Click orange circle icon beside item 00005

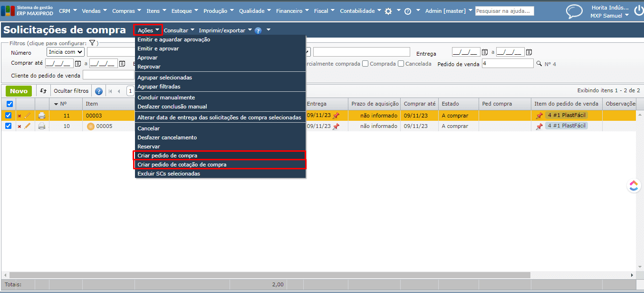coord(91,126)
